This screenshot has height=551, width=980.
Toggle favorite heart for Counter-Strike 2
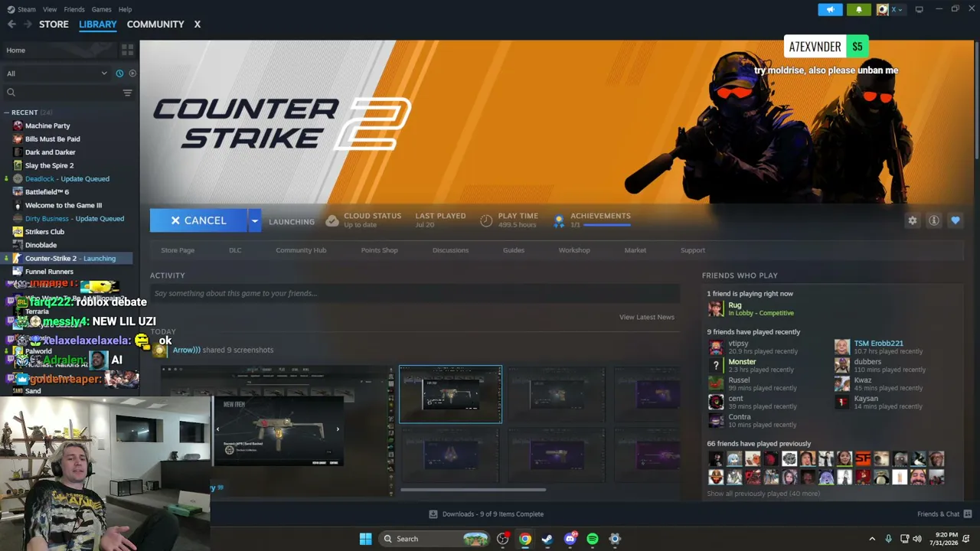(955, 220)
